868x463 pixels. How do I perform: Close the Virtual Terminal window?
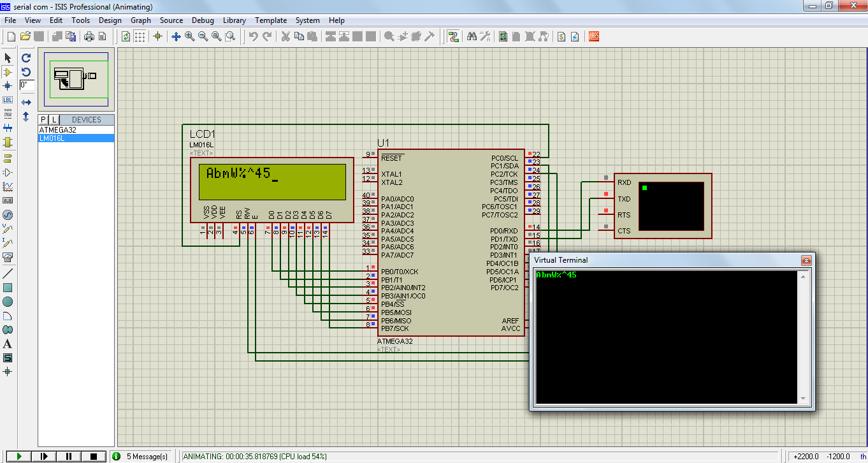click(x=806, y=260)
